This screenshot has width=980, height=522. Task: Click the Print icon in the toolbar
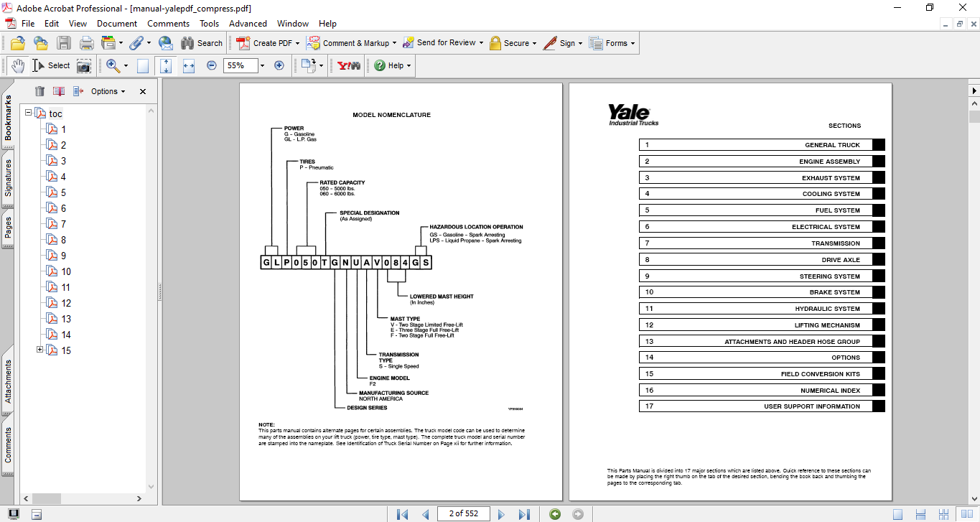pyautogui.click(x=86, y=43)
